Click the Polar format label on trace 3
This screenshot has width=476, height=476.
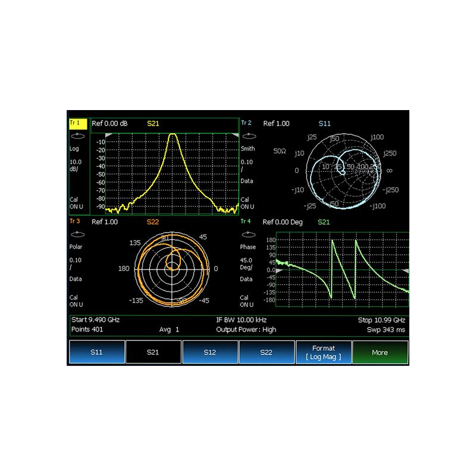(76, 247)
